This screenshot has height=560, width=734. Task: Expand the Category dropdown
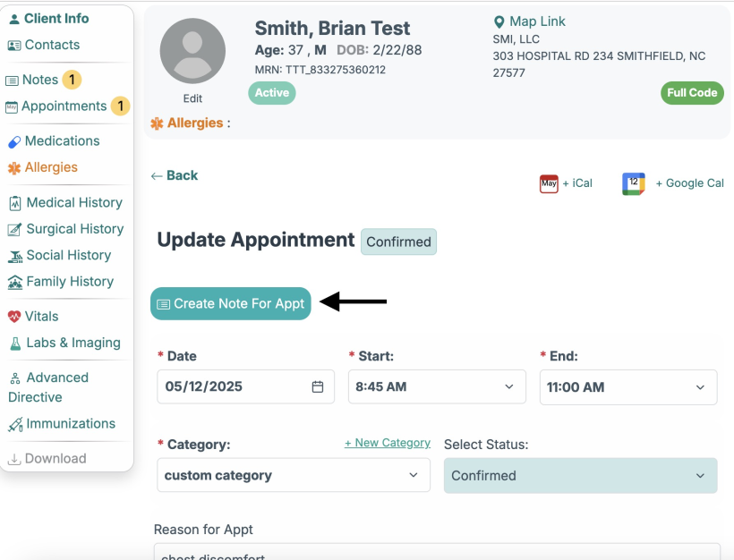(293, 476)
